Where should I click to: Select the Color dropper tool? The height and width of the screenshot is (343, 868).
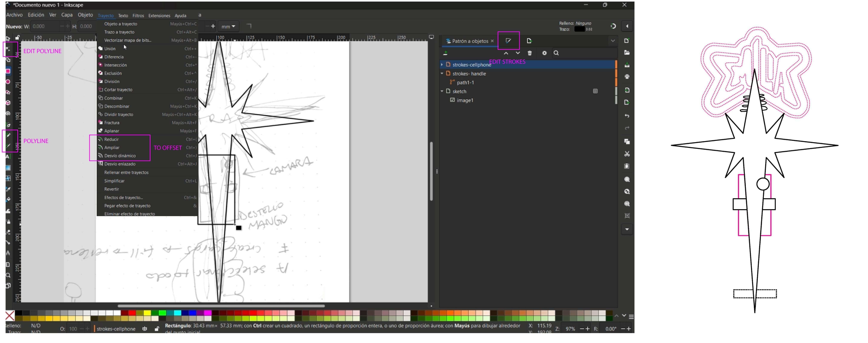(x=8, y=189)
